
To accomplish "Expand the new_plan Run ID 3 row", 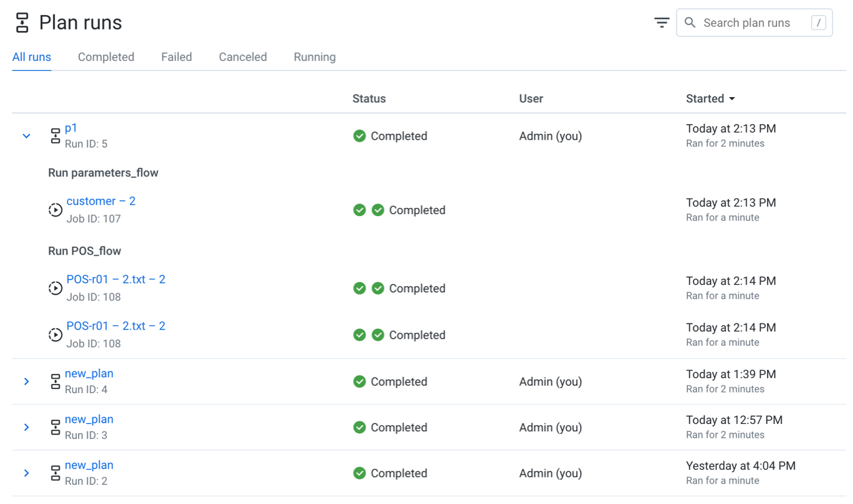I will pos(26,427).
